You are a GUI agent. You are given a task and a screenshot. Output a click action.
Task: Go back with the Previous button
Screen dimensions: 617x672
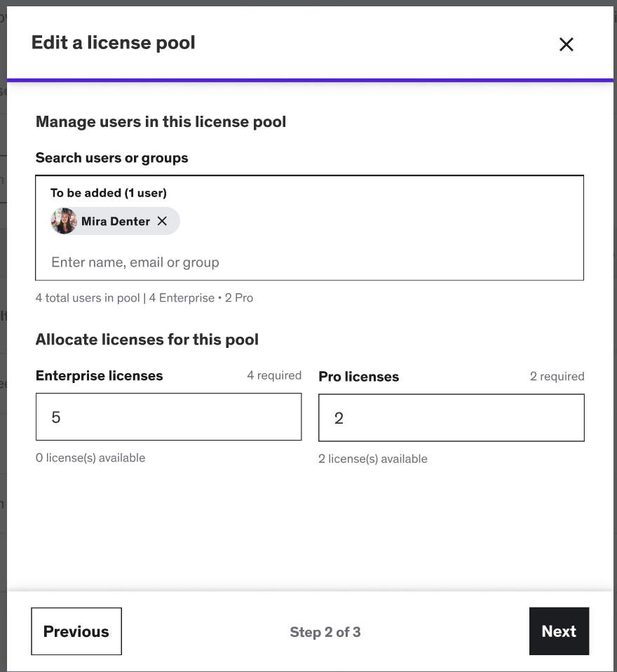tap(76, 631)
